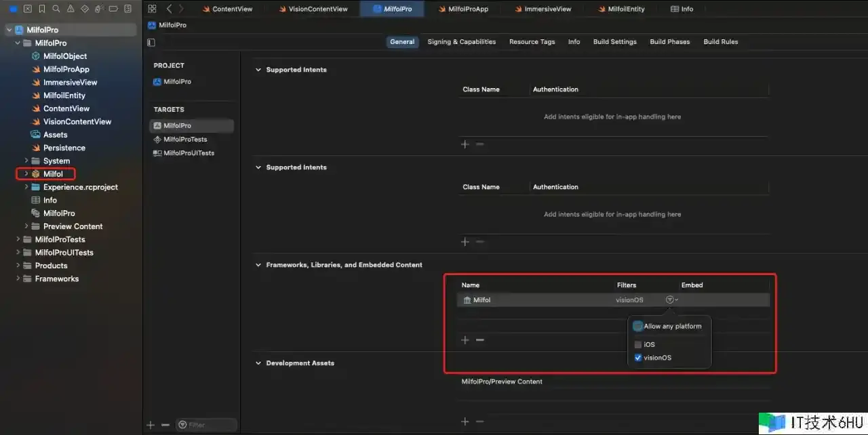The image size is (868, 435).
Task: Expand the Preview Content folder
Action: coord(26,226)
